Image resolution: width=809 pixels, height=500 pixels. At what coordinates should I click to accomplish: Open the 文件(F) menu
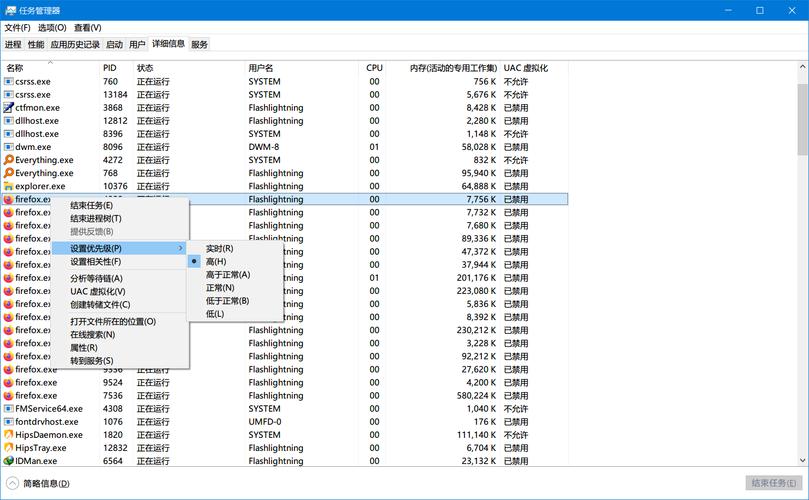click(17, 27)
